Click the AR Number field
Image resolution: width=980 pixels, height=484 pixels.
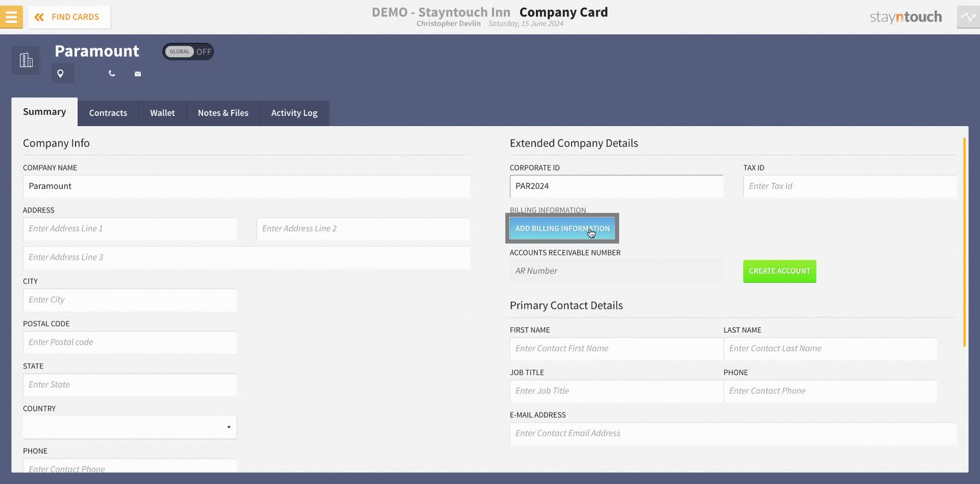617,271
